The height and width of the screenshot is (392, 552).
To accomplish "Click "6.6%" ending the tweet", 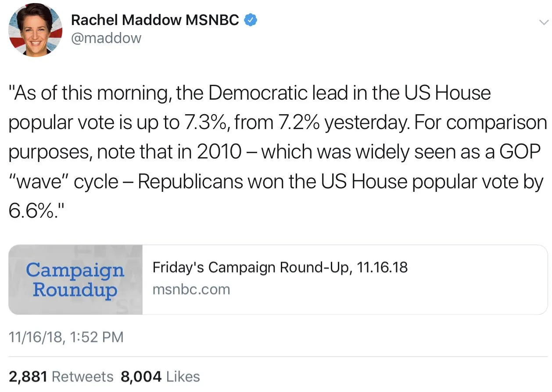I will click(x=36, y=211).
